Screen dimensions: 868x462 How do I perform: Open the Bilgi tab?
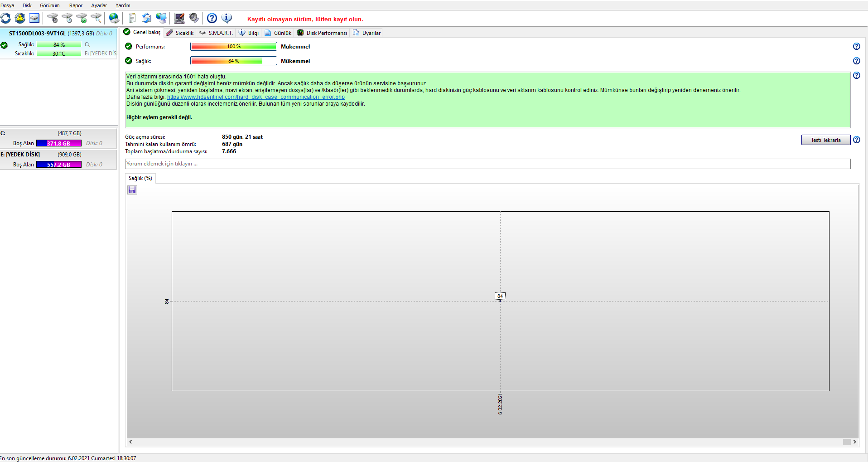point(249,33)
